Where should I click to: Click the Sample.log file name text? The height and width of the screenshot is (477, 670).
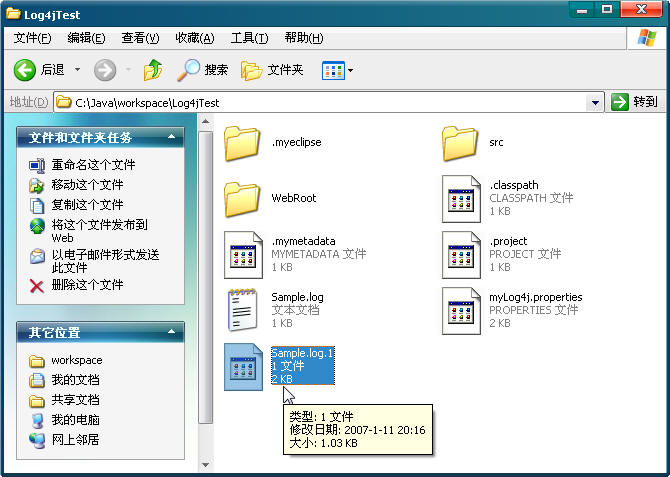coord(297,297)
